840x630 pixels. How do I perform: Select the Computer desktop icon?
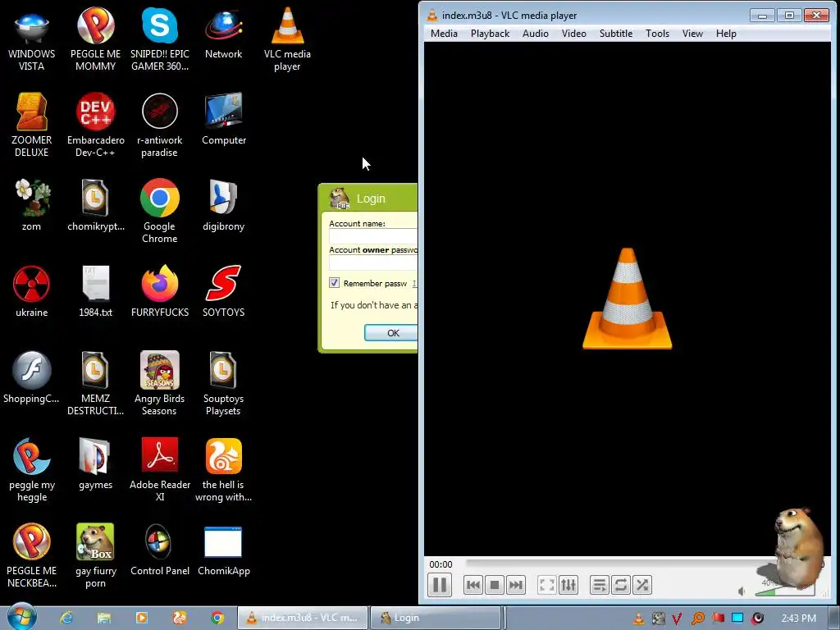click(x=223, y=119)
